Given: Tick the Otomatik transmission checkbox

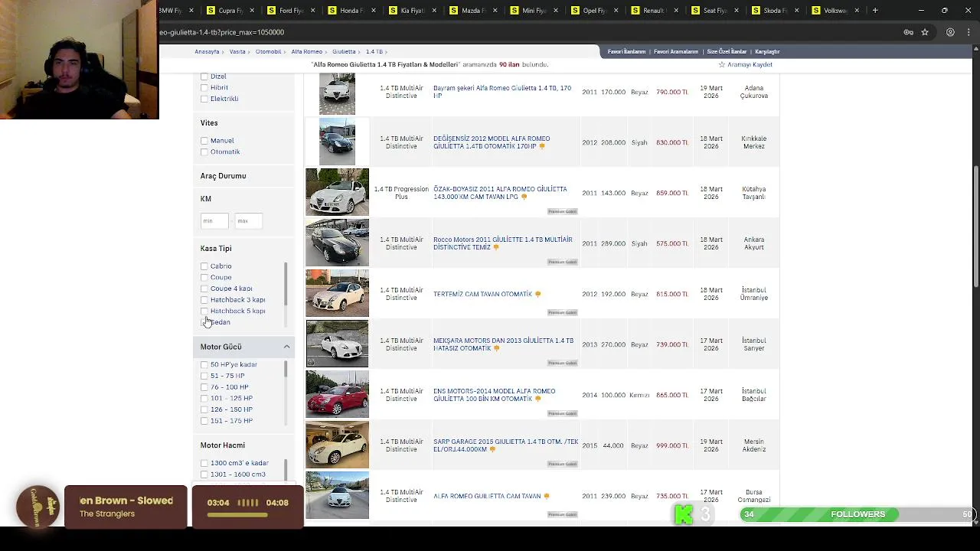Looking at the screenshot, I should [204, 152].
